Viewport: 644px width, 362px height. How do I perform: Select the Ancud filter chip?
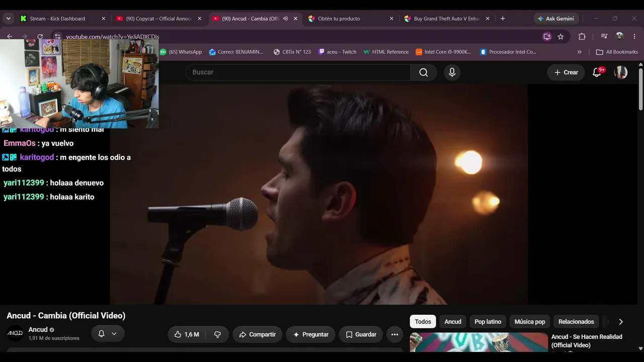(453, 322)
